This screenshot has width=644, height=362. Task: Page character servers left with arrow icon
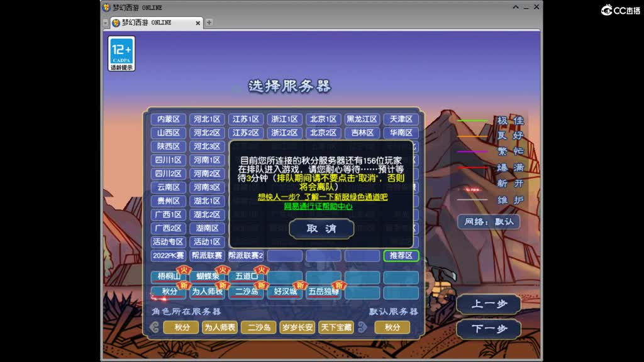[x=155, y=327]
